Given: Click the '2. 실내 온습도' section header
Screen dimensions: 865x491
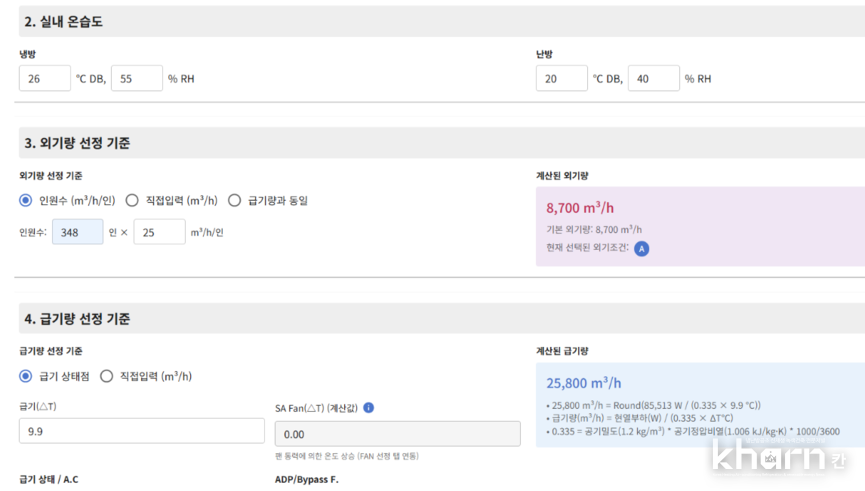Looking at the screenshot, I should coord(64,21).
